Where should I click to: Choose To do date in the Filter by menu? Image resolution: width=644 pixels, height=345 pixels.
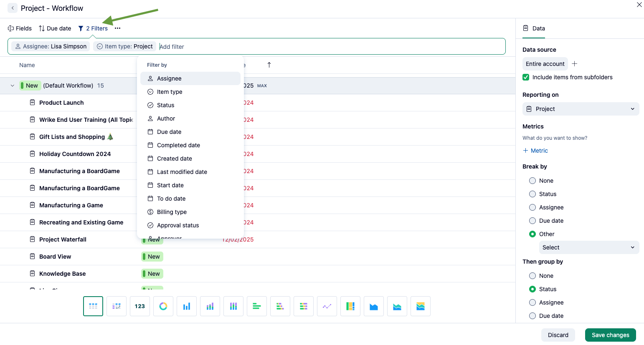190,199
